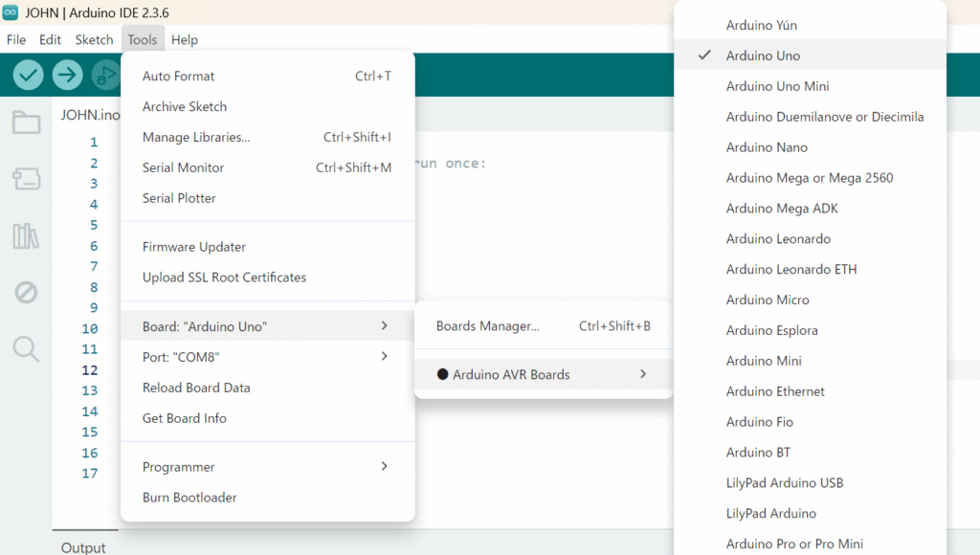
Task: Pick Arduino Duemilanove or Diecimila
Action: point(810,117)
